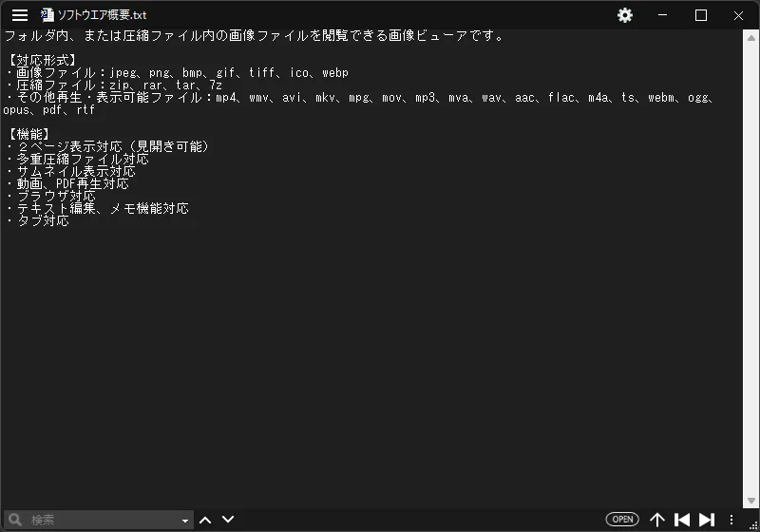
Task: Click the text file icon beside the title
Action: tap(47, 15)
